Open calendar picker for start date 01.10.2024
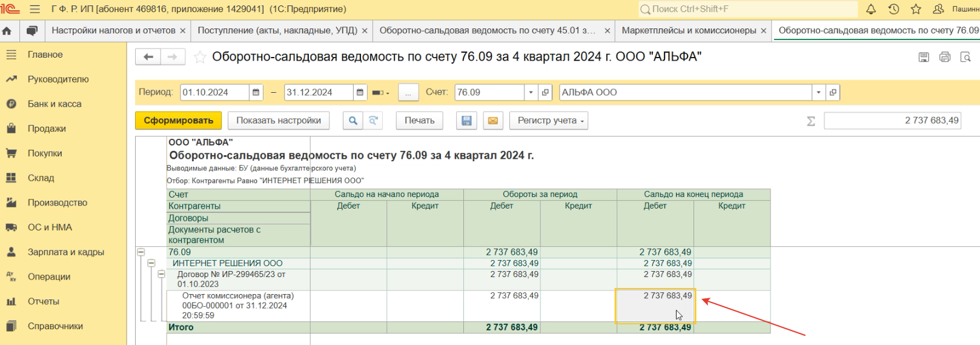 (x=256, y=92)
